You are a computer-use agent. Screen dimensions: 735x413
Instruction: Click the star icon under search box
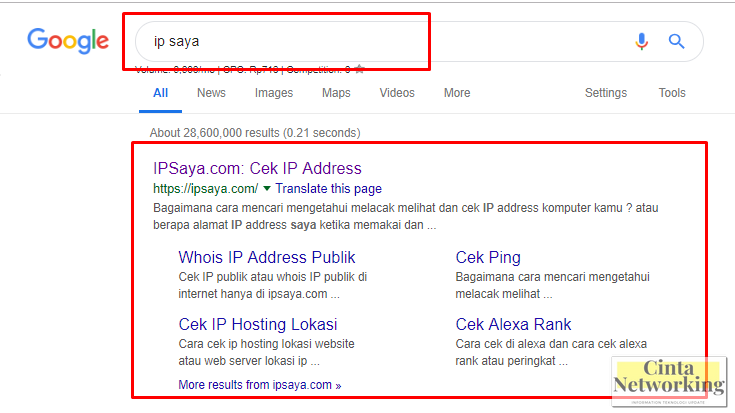coord(360,70)
